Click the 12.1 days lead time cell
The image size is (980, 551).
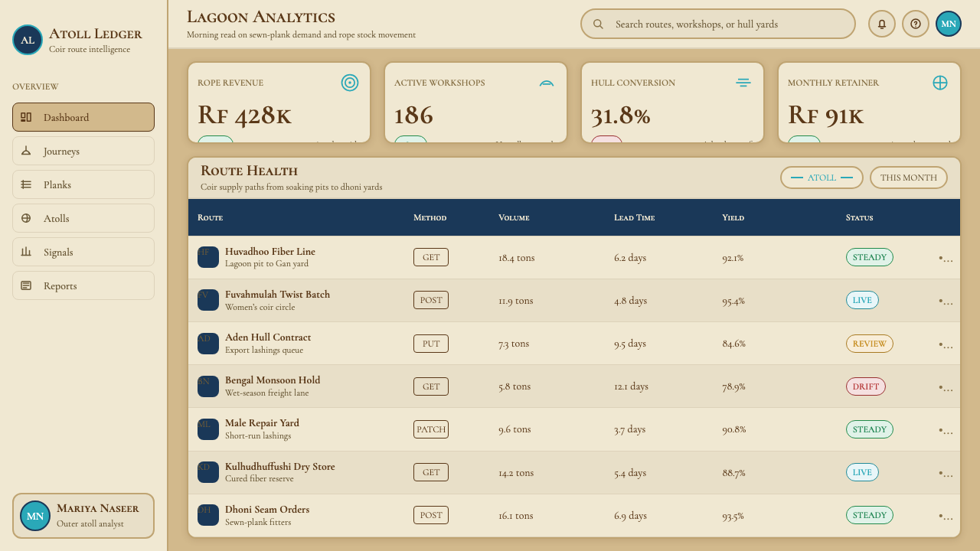click(x=631, y=386)
